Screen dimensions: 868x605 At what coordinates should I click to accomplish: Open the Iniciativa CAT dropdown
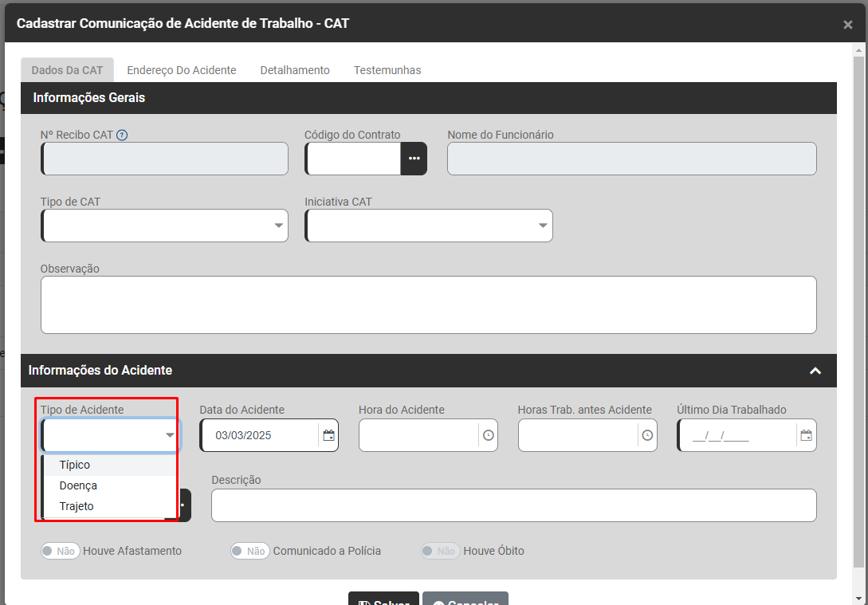429,226
